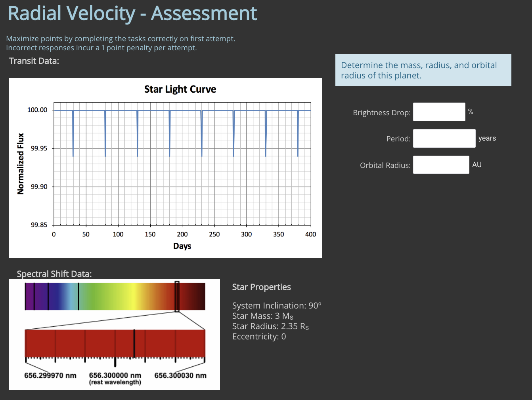Click the Star Light Curve chart title
532x400 pixels.
click(x=180, y=89)
